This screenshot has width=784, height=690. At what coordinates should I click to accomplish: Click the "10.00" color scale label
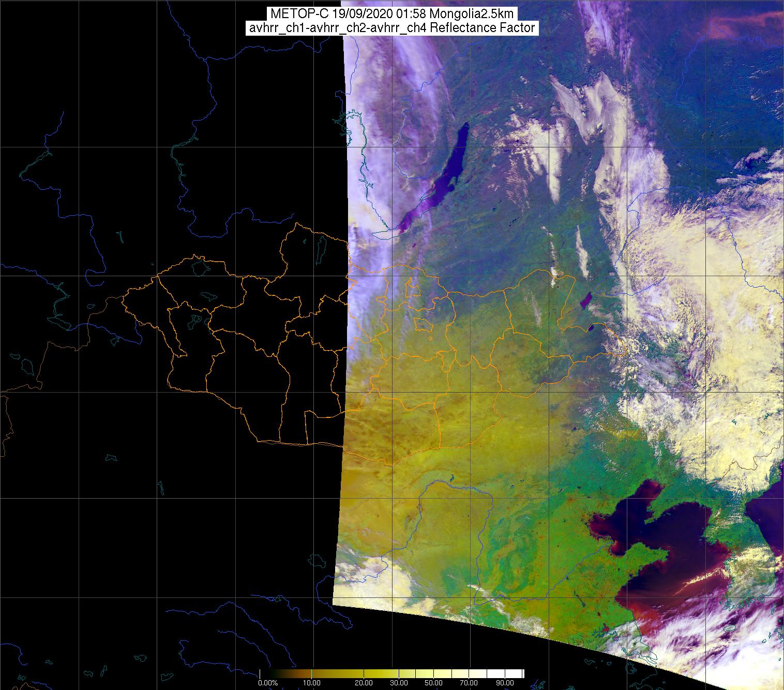312,683
